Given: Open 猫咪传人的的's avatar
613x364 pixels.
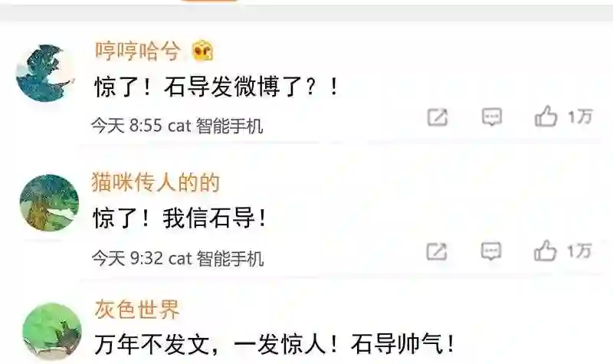Looking at the screenshot, I should (x=49, y=203).
